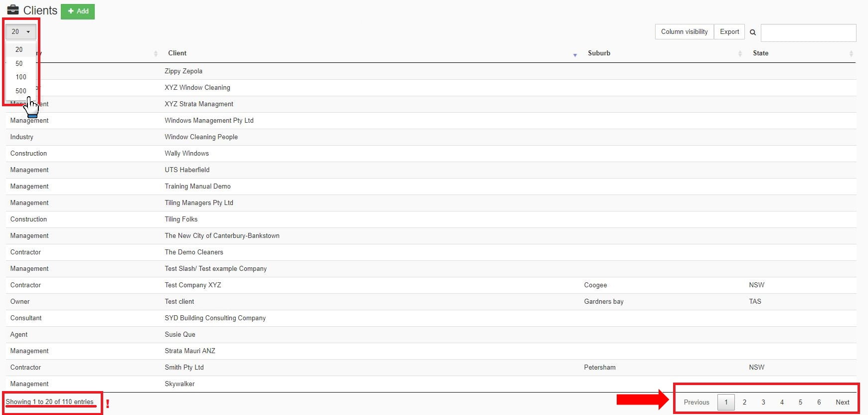Click Petersham suburb cell
This screenshot has width=868, height=415.
(600, 367)
